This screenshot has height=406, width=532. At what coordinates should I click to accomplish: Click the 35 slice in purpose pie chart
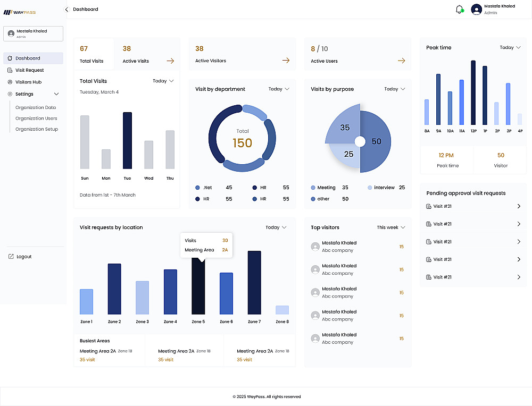coord(344,126)
